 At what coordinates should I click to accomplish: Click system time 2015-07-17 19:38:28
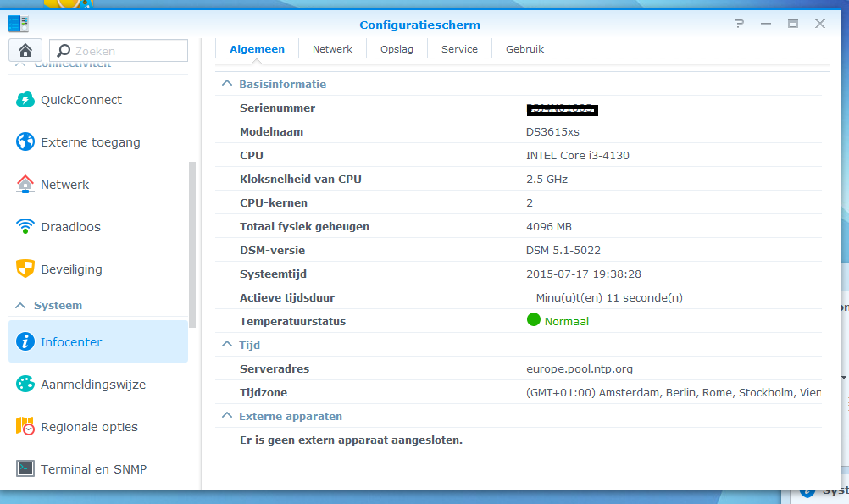pos(584,274)
